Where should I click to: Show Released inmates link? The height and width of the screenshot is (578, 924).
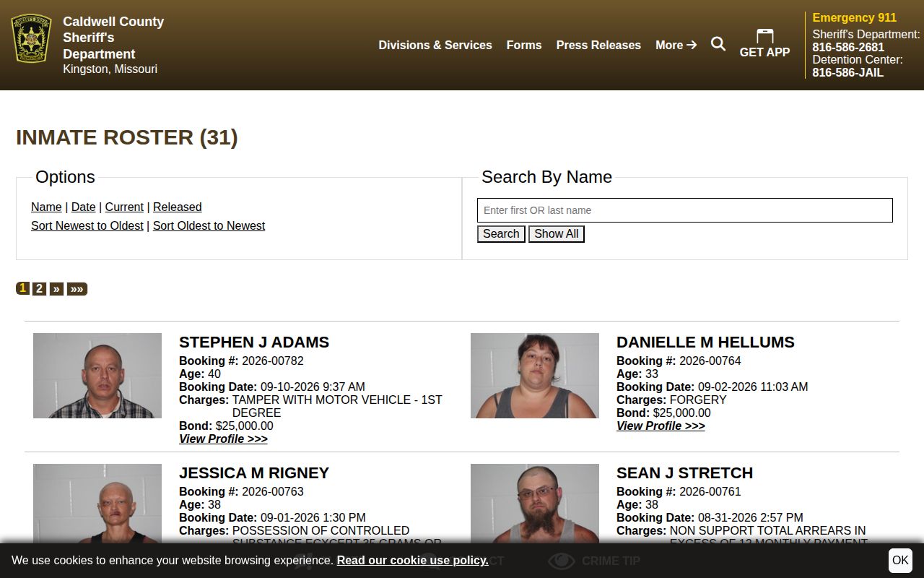(177, 207)
